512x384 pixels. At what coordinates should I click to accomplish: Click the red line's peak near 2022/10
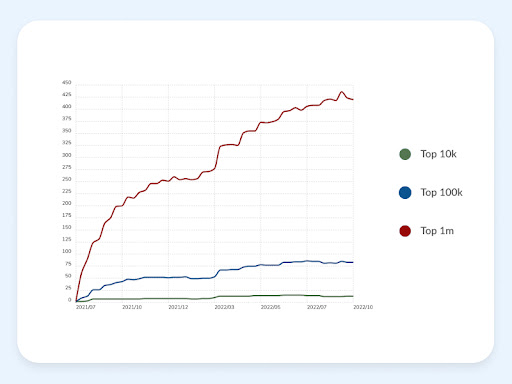point(341,92)
